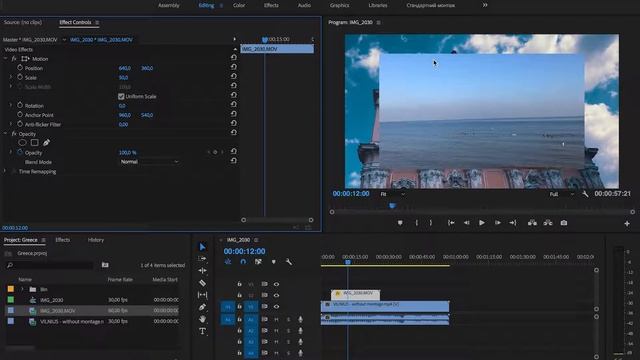Toggle insert sequences as nests button
Image resolution: width=640 pixels, height=360 pixels.
pos(228,262)
